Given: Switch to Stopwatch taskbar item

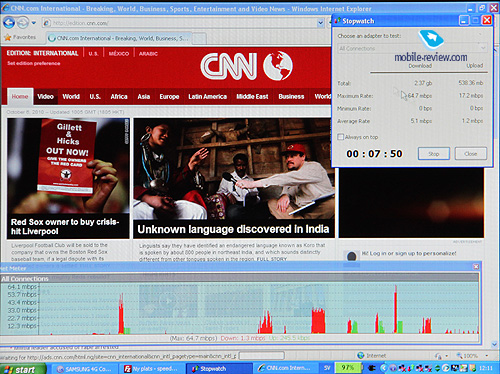Looking at the screenshot, I should [x=220, y=369].
